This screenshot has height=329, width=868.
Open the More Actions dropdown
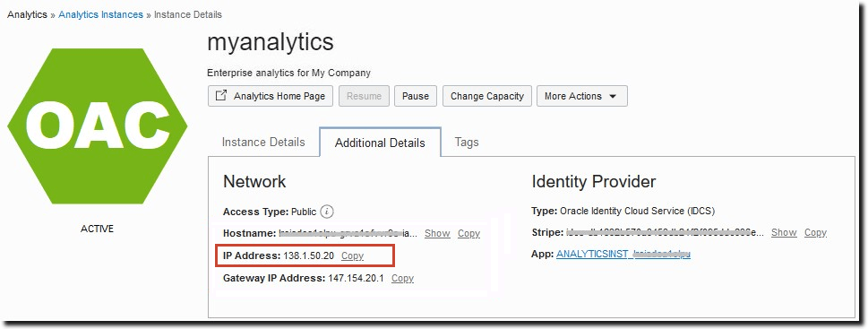(x=582, y=96)
